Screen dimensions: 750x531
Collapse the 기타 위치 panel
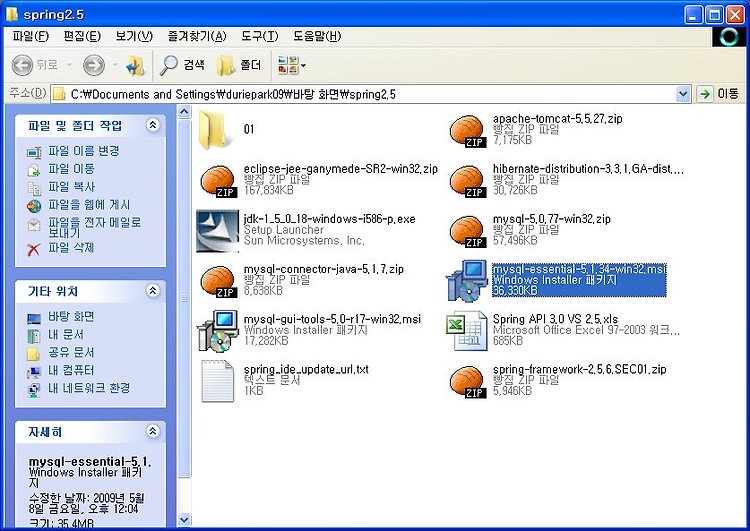(153, 290)
